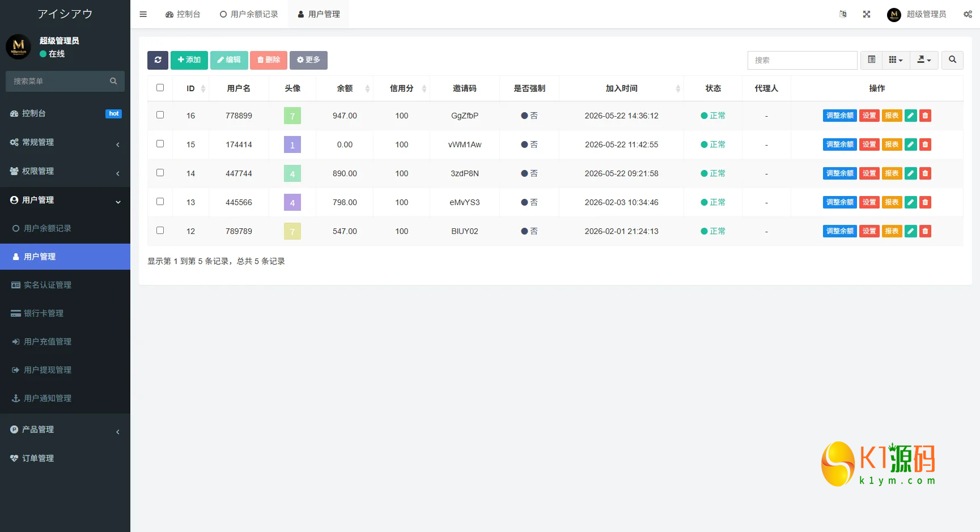Check the row checkbox for ID 12

(160, 231)
